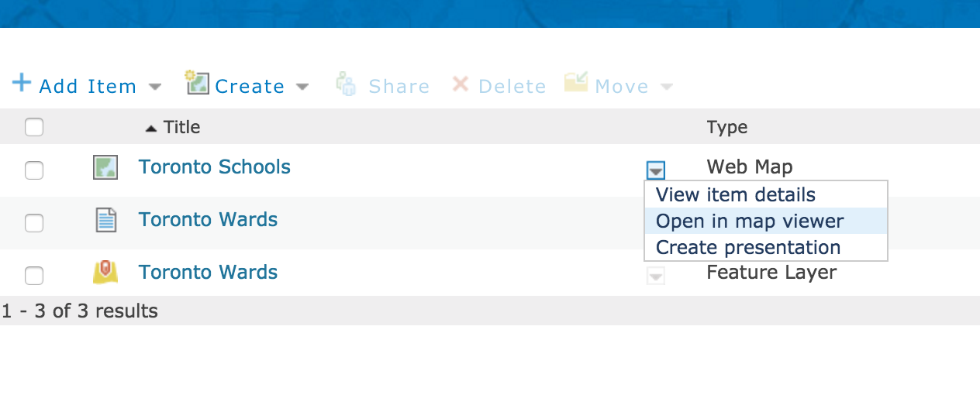
Task: Click the Delete button label
Action: pos(512,86)
